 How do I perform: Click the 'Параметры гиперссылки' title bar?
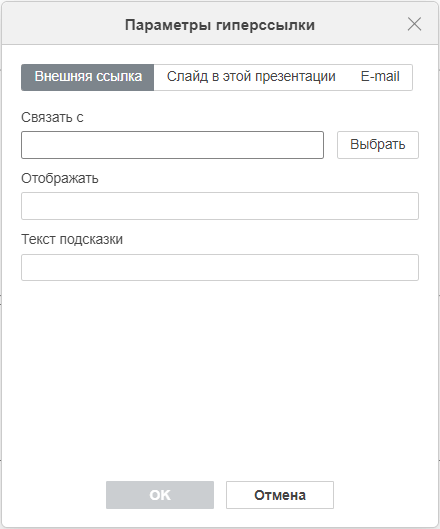pos(220,25)
